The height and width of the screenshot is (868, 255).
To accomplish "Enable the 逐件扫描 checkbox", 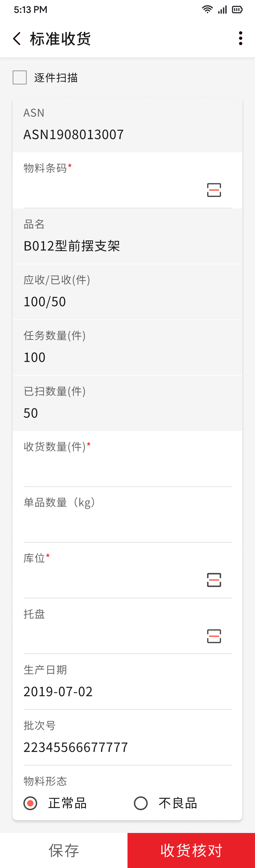I will click(x=20, y=77).
